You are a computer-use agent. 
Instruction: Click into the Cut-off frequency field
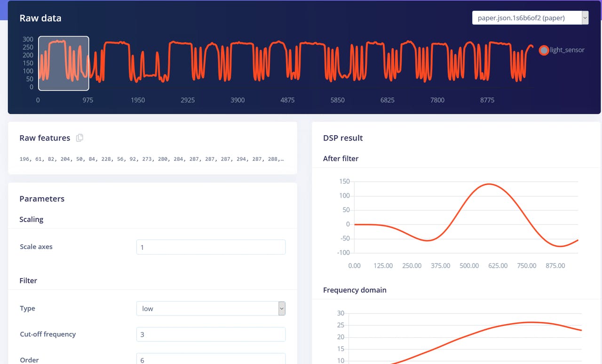211,334
